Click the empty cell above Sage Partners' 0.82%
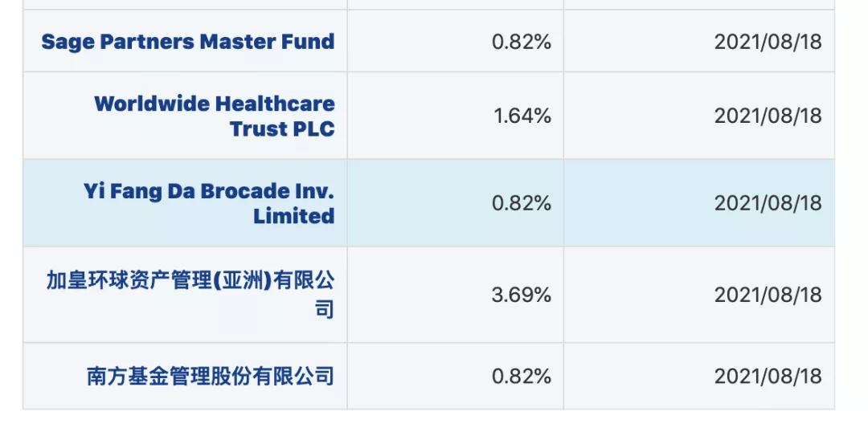 pyautogui.click(x=455, y=4)
